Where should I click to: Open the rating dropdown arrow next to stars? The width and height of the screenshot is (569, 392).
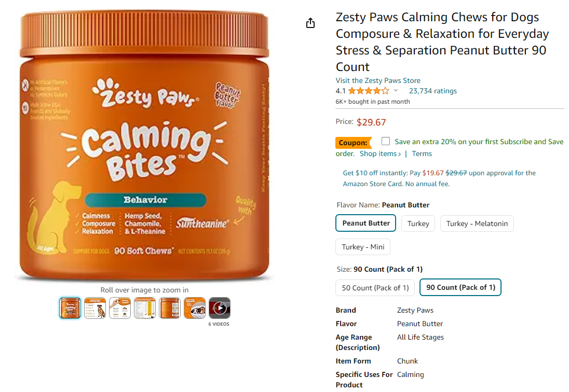(x=396, y=91)
